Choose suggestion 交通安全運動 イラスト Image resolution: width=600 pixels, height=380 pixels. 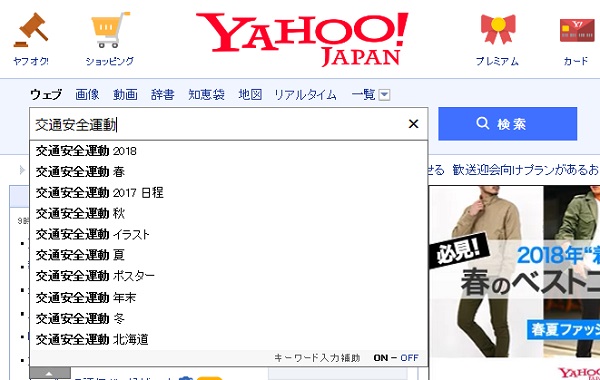point(228,234)
